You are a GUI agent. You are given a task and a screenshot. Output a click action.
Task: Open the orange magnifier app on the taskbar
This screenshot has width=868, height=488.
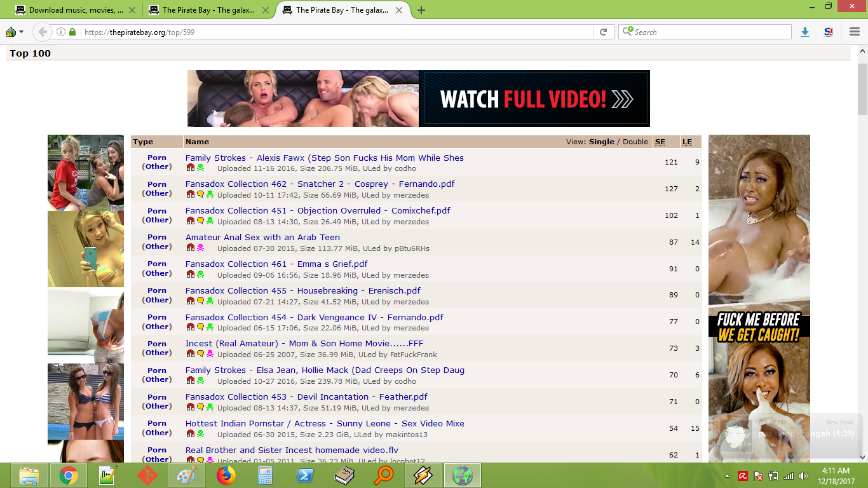(x=383, y=475)
